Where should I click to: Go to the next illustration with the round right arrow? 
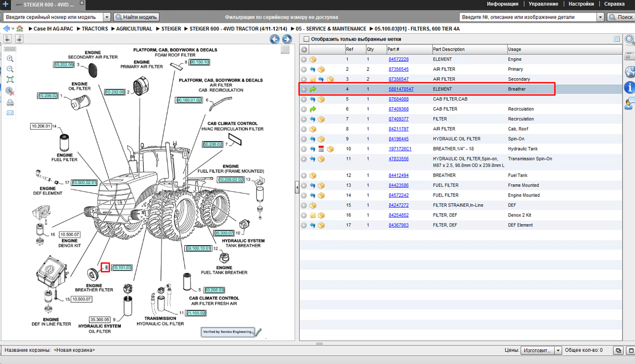(287, 39)
